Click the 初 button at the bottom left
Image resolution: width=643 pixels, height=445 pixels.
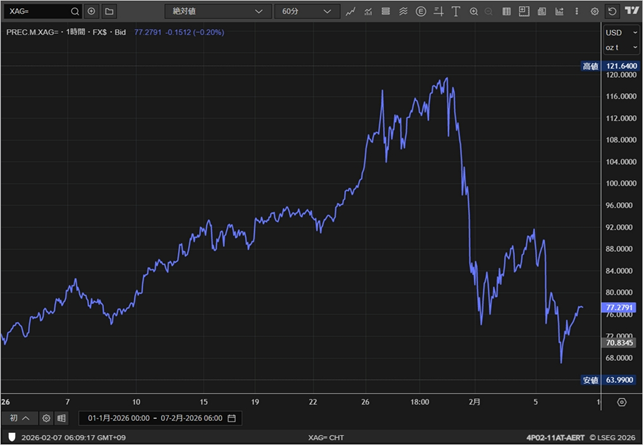click(19, 417)
